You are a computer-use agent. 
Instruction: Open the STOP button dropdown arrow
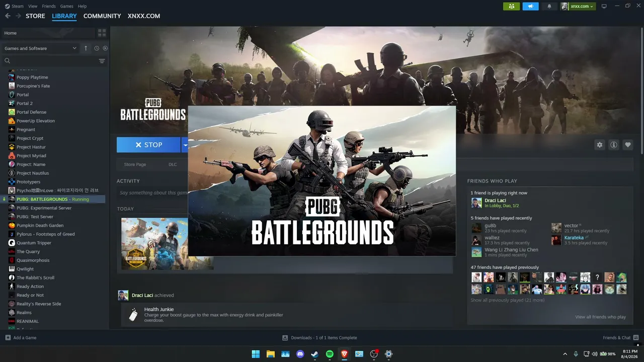(x=185, y=145)
